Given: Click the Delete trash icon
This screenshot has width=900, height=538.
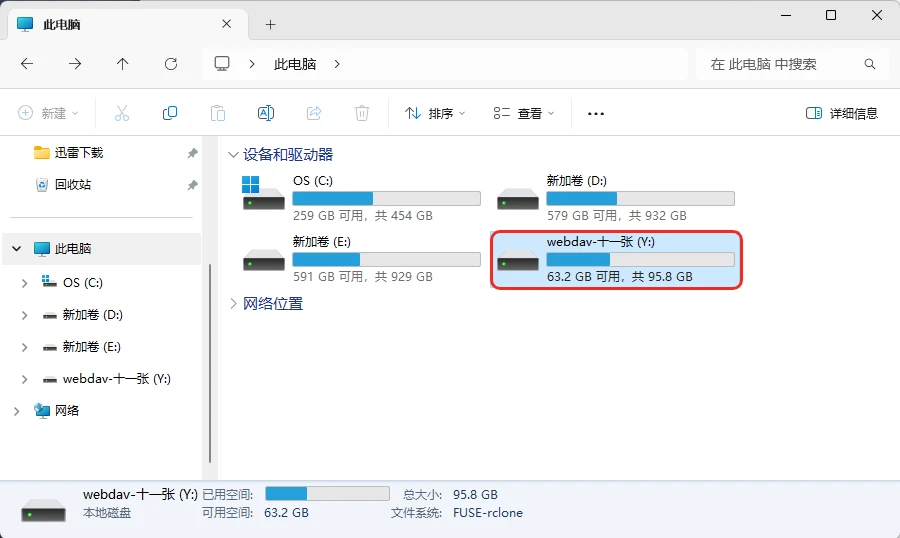Looking at the screenshot, I should coord(362,113).
